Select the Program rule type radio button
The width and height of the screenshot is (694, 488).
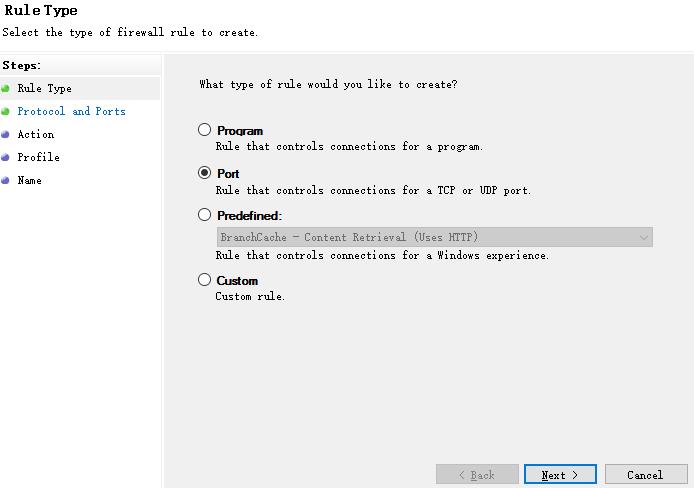(205, 130)
